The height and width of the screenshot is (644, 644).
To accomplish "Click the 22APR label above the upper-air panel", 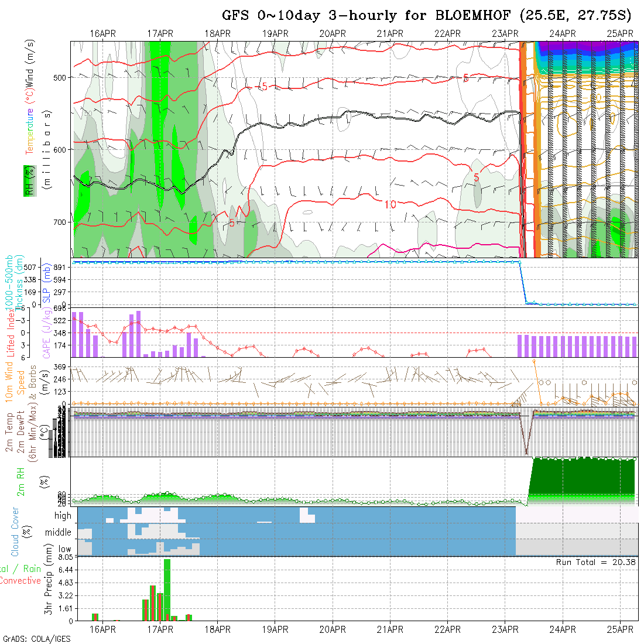I will (x=448, y=34).
